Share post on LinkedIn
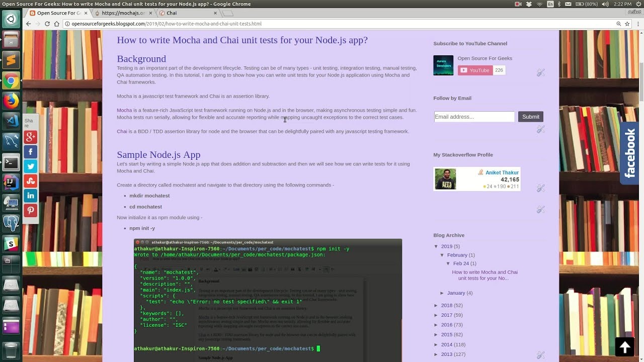 (x=31, y=195)
